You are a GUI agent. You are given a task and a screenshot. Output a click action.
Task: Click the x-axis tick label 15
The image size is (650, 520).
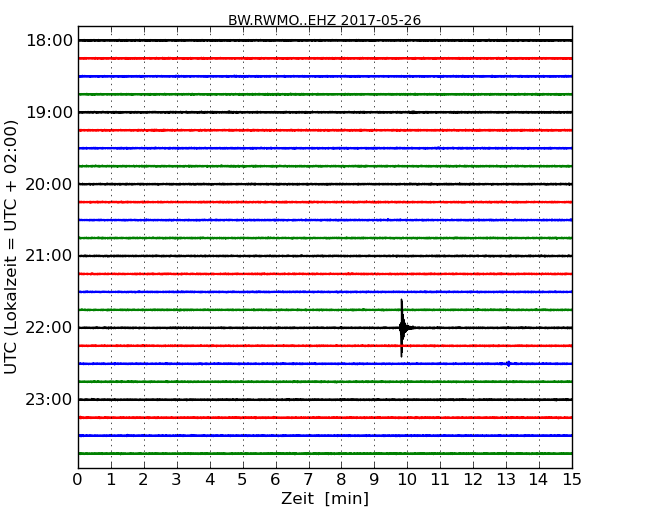coord(572,479)
